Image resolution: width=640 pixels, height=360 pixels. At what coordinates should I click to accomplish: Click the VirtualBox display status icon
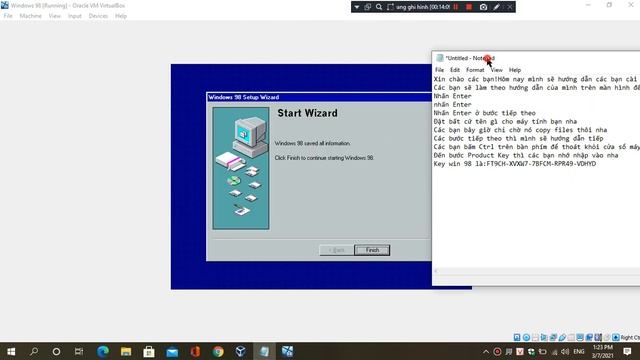coord(580,337)
